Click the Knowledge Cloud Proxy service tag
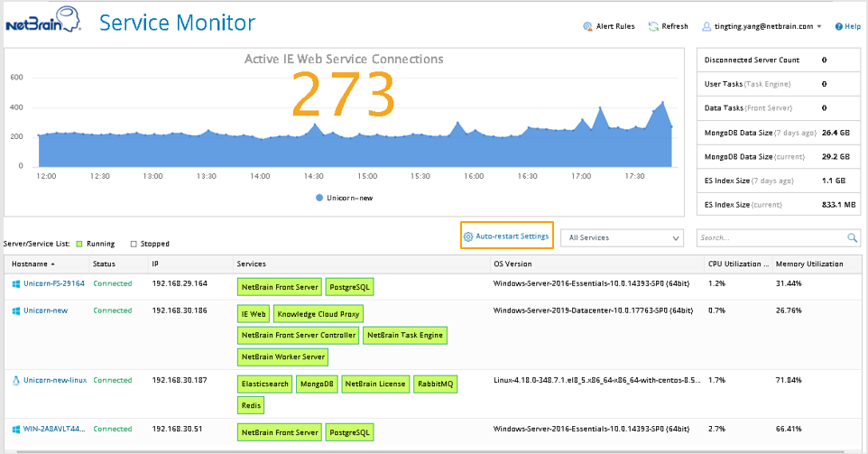The image size is (868, 454). (x=319, y=314)
